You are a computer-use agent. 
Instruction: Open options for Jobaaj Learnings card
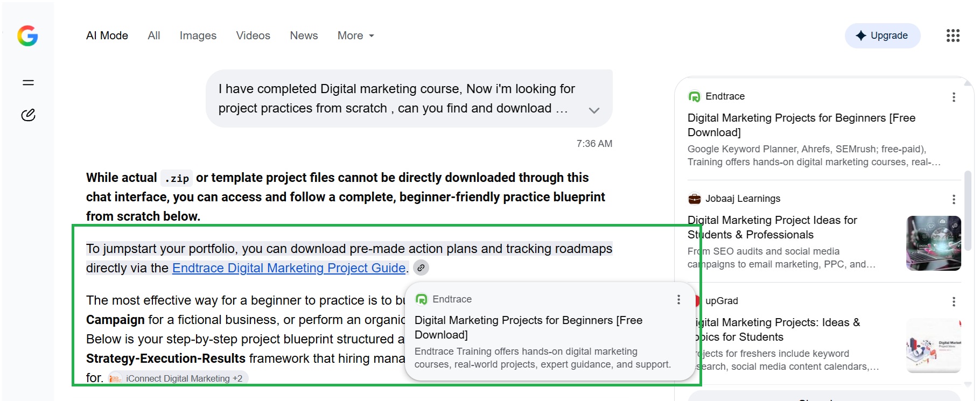pos(954,199)
